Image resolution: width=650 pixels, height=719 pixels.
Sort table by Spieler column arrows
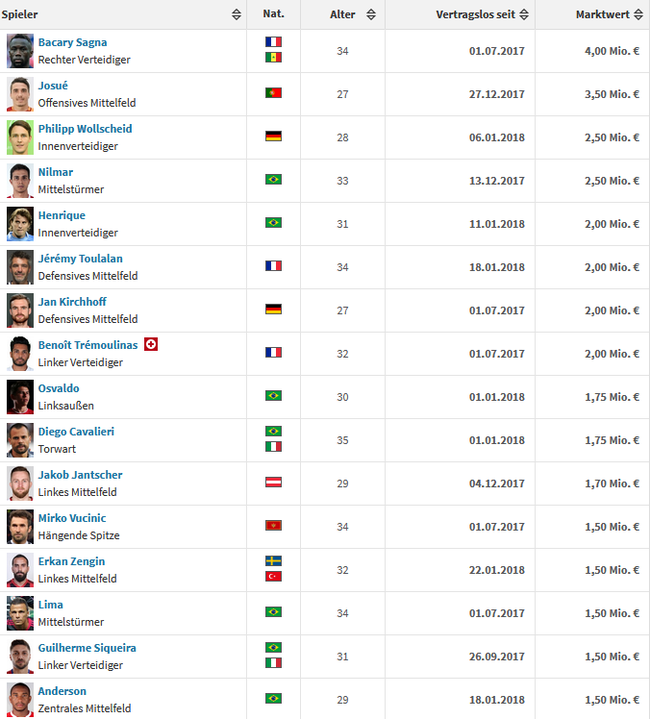coord(236,14)
